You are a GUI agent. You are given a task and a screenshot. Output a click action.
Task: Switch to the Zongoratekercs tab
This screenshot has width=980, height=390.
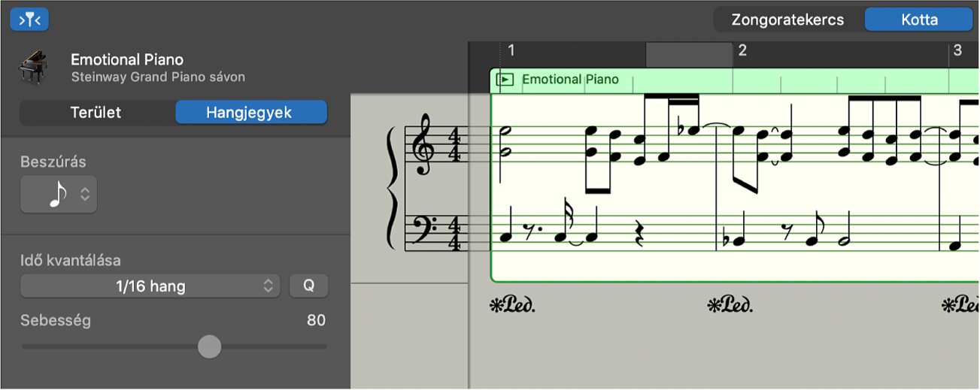788,20
